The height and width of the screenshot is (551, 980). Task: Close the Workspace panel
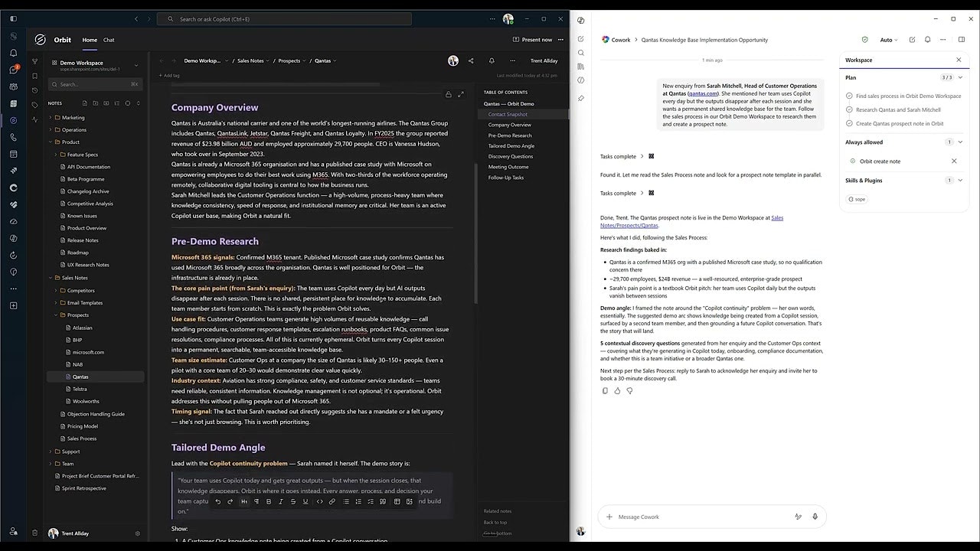[x=959, y=60]
